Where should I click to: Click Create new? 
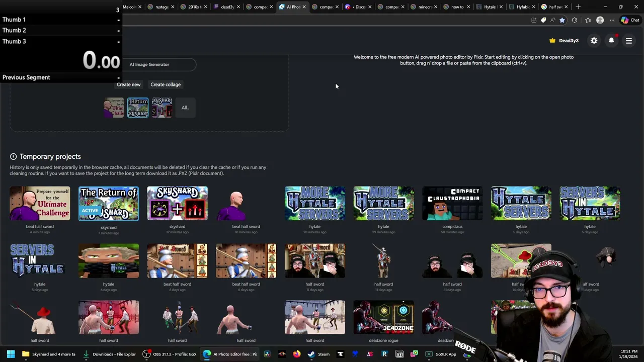point(129,84)
